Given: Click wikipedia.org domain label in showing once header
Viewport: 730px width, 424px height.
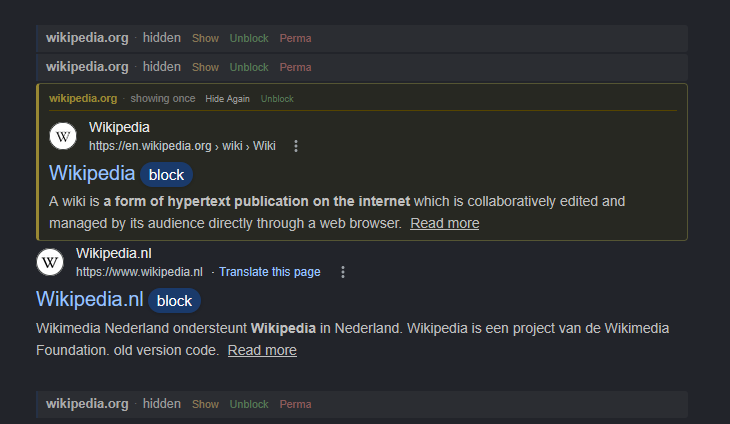Looking at the screenshot, I should click(x=83, y=99).
